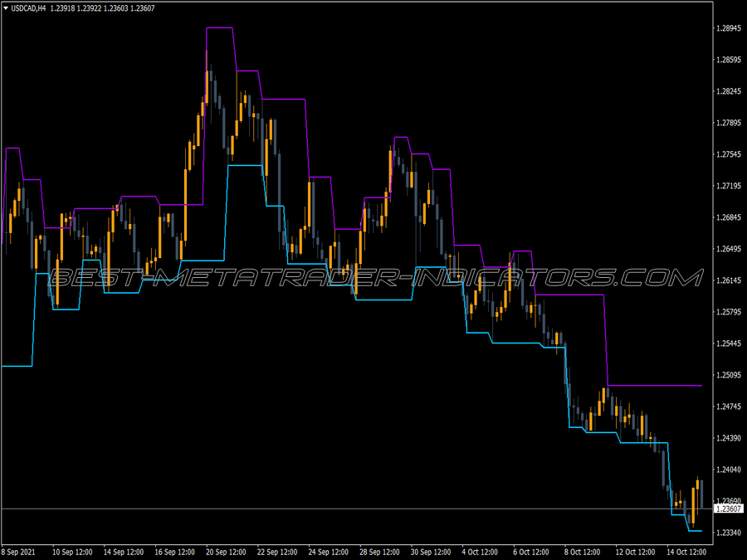
Task: Click time axis label 14 Sep 12:00
Action: (x=124, y=552)
